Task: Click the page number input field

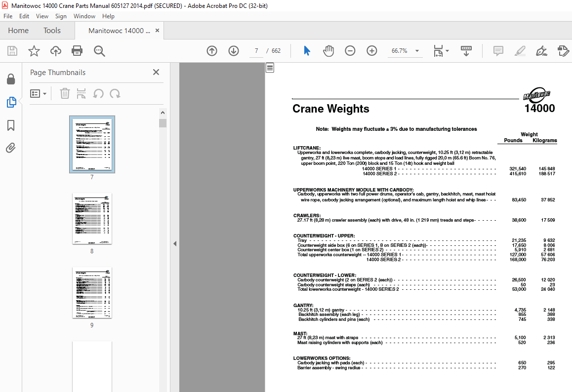Action: coord(256,51)
